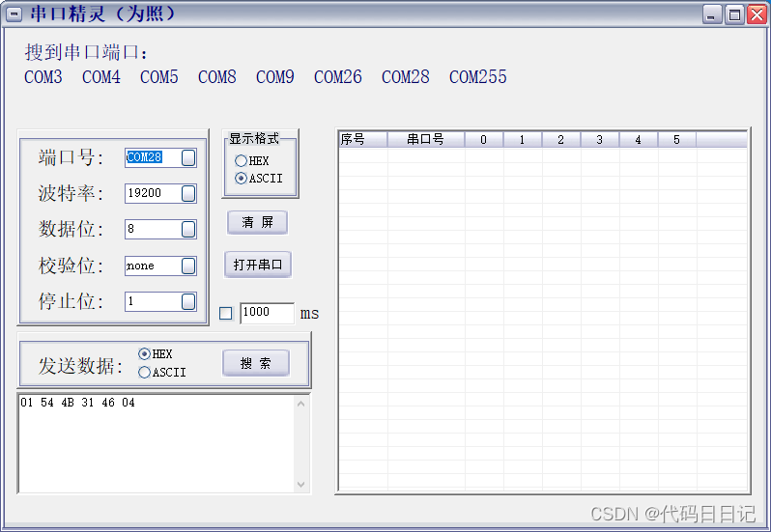Click the down arrow of send box scrollbar

301,485
